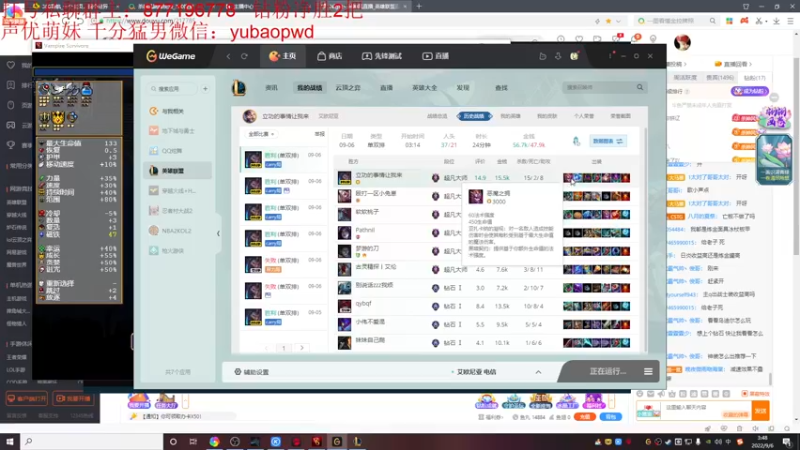This screenshot has width=800, height=450.
Task: Select 英雄联盟 in the sidebar
Action: 178,170
